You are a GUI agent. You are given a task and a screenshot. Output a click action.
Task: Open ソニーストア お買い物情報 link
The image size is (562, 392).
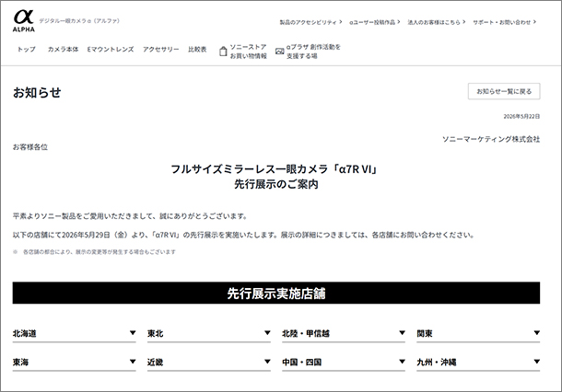243,52
